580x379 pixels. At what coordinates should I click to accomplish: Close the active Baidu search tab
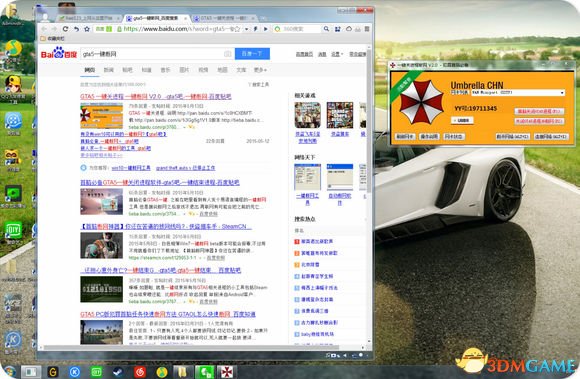pyautogui.click(x=186, y=18)
